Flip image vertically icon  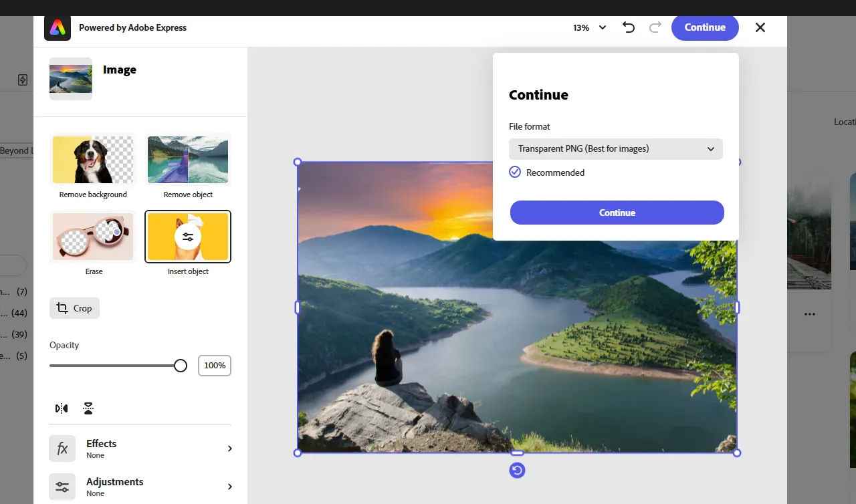point(88,408)
